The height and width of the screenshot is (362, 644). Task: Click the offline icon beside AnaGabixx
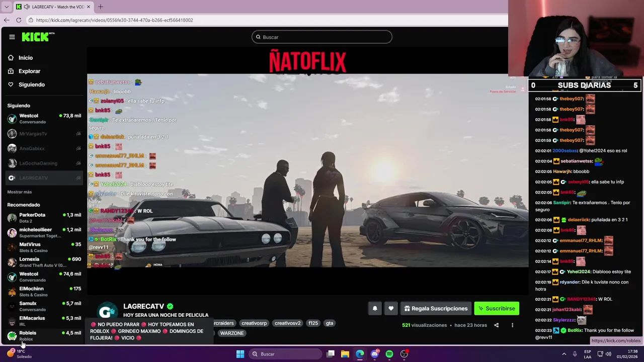(x=78, y=148)
